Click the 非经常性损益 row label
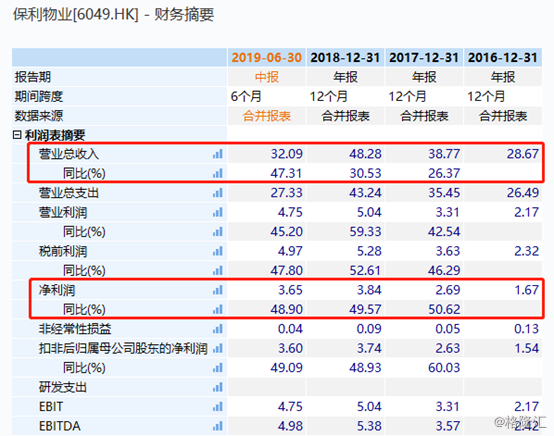The height and width of the screenshot is (436, 554). [x=75, y=329]
